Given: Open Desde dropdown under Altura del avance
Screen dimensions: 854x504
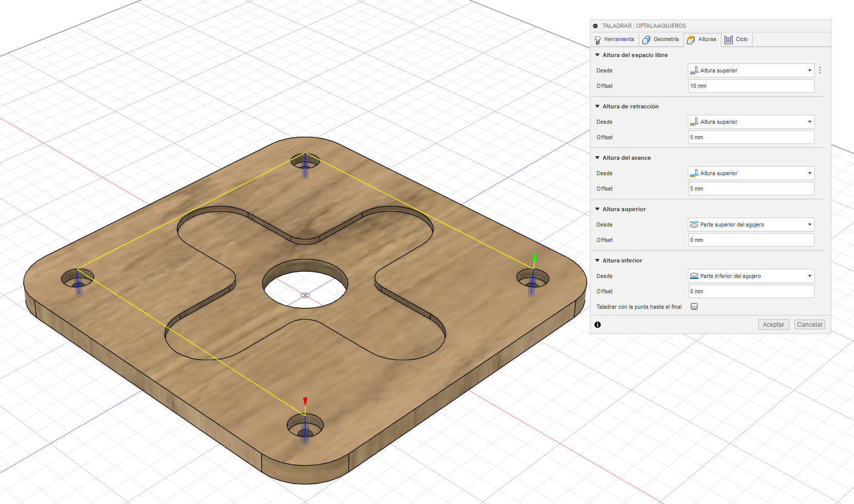Looking at the screenshot, I should [x=751, y=173].
